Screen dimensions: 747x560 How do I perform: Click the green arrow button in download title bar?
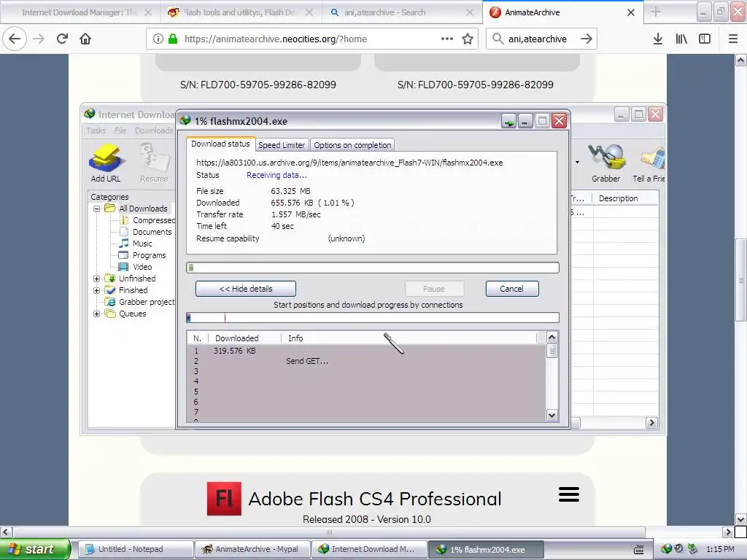pos(508,121)
